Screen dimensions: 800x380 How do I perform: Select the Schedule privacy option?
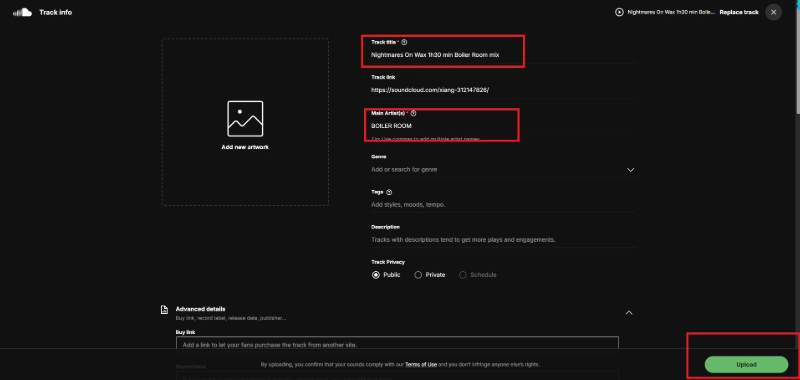click(x=463, y=275)
